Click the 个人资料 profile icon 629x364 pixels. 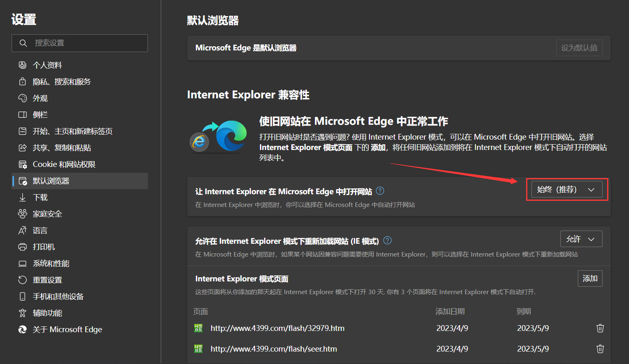coord(23,65)
